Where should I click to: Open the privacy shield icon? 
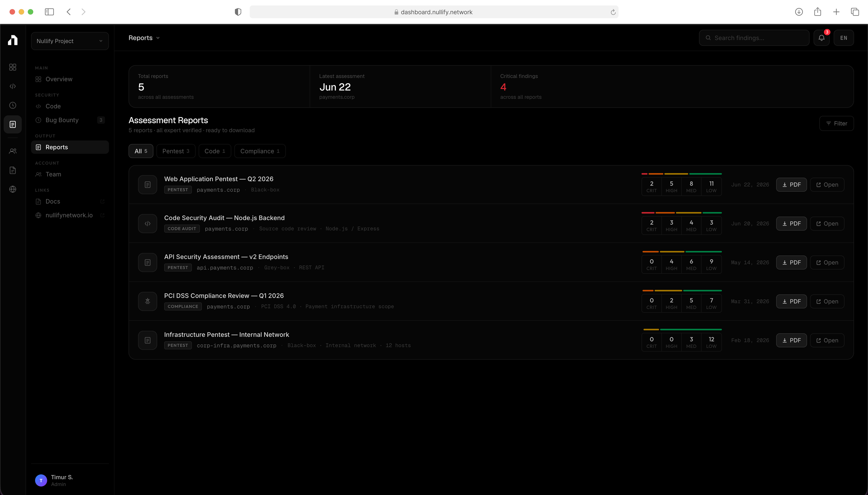238,12
